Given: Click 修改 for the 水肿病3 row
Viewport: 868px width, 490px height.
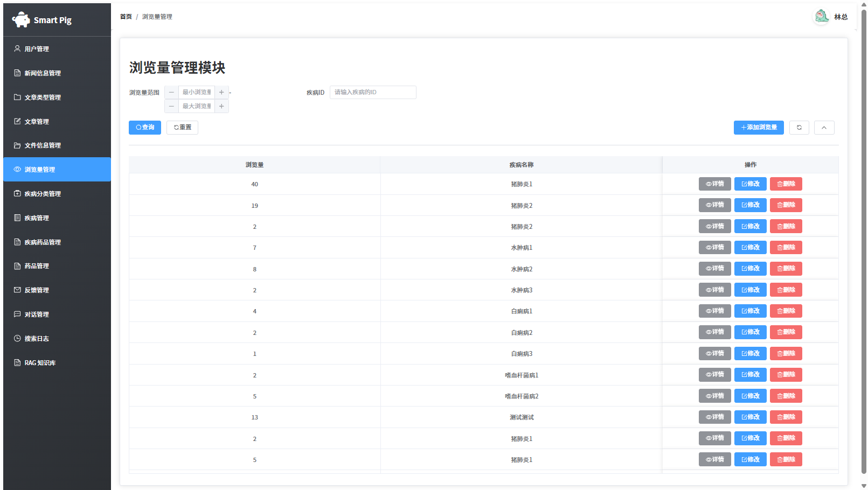Looking at the screenshot, I should [x=751, y=290].
